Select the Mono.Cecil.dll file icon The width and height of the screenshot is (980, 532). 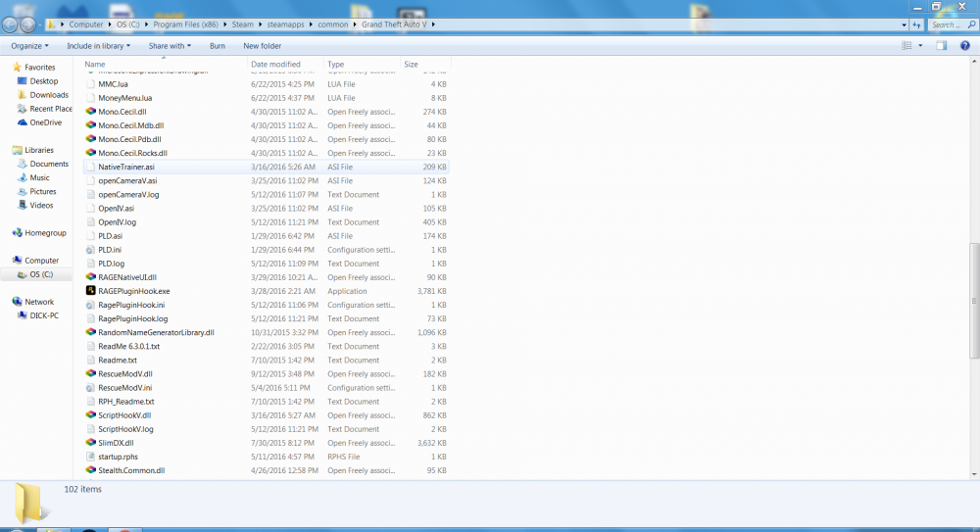tap(90, 112)
